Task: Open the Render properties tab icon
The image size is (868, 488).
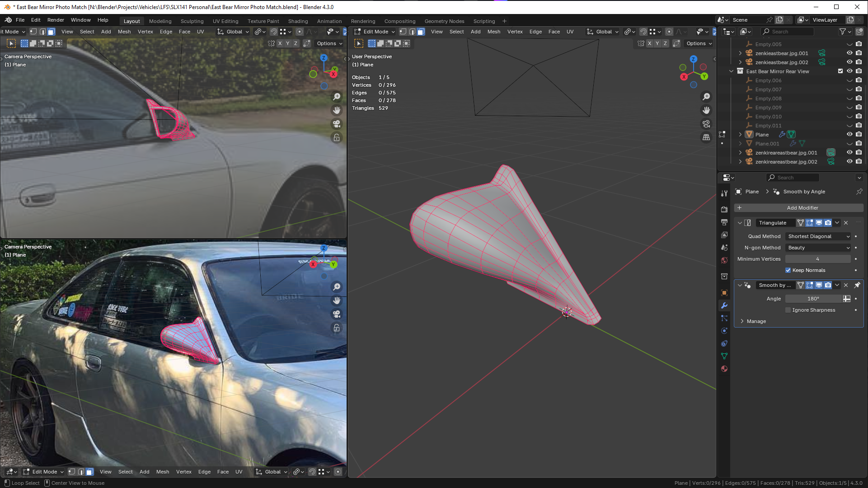Action: tap(724, 209)
